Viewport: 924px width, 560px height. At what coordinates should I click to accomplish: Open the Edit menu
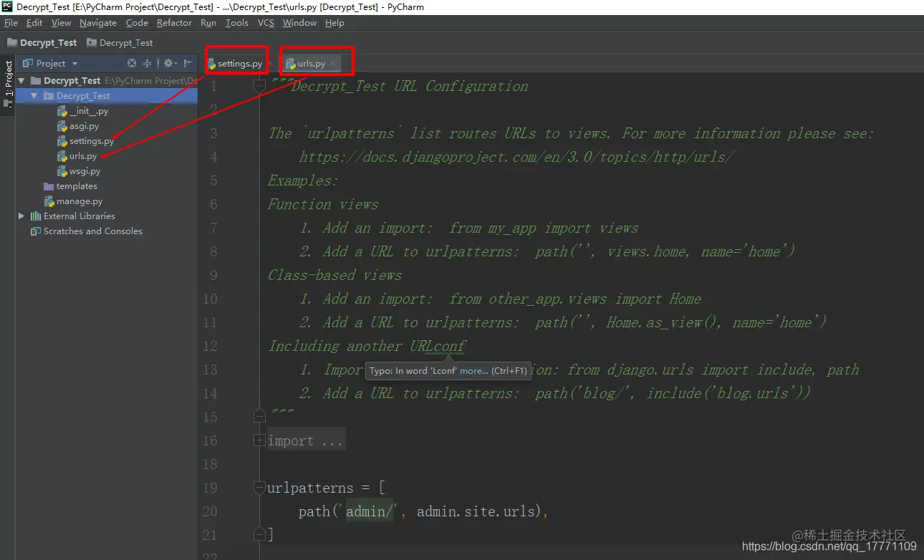(x=34, y=23)
